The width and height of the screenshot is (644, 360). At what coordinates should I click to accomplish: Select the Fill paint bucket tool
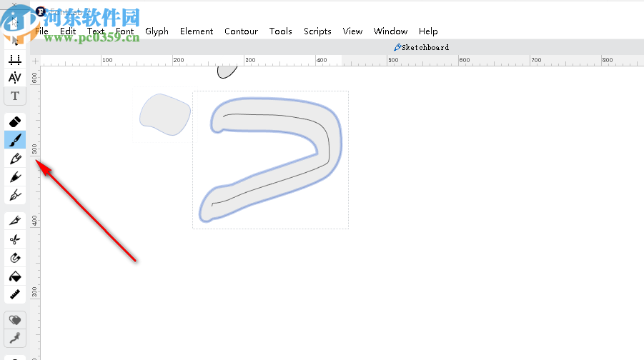[x=15, y=276]
